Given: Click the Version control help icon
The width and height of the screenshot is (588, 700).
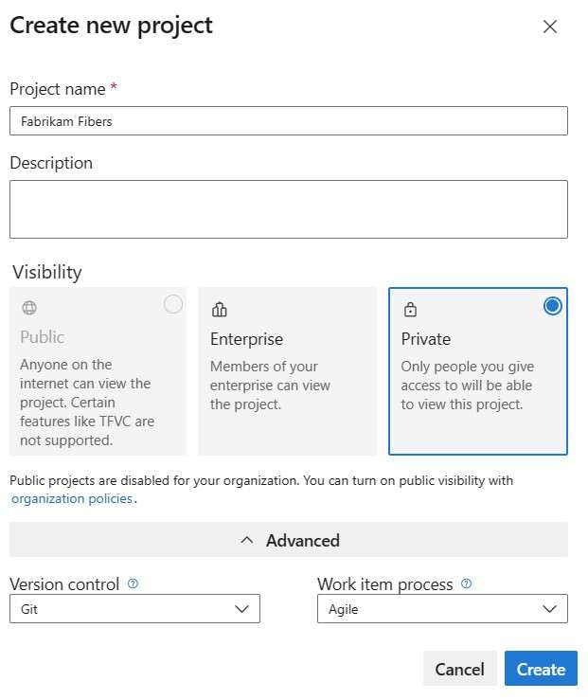Looking at the screenshot, I should (133, 584).
